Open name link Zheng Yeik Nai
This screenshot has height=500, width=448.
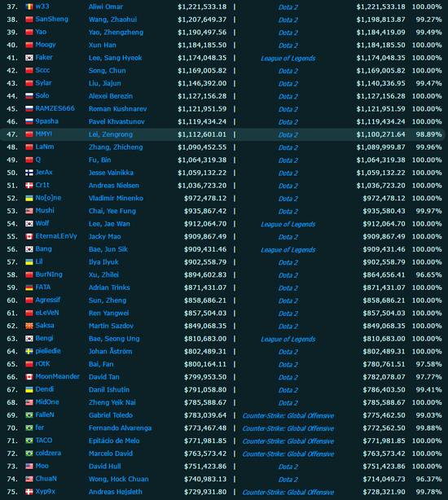pyautogui.click(x=112, y=402)
